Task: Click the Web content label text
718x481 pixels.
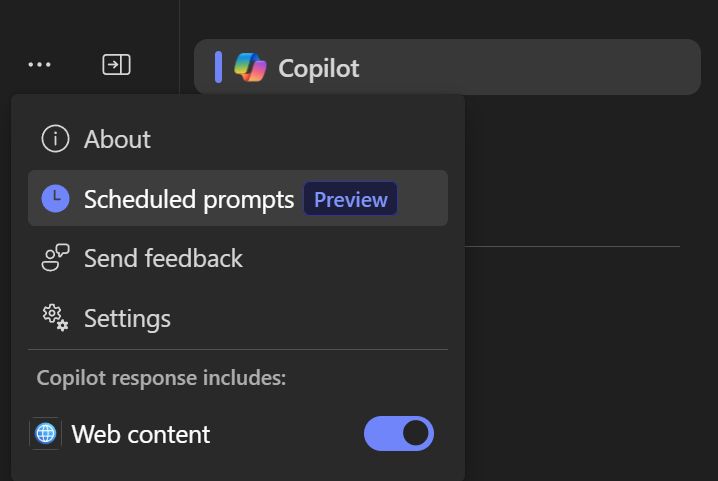Action: (141, 434)
